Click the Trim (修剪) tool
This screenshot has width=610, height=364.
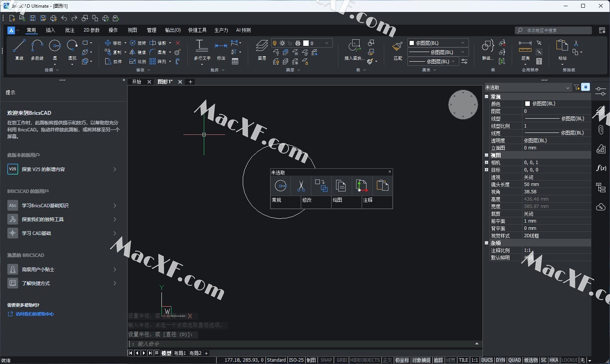pyautogui.click(x=158, y=43)
